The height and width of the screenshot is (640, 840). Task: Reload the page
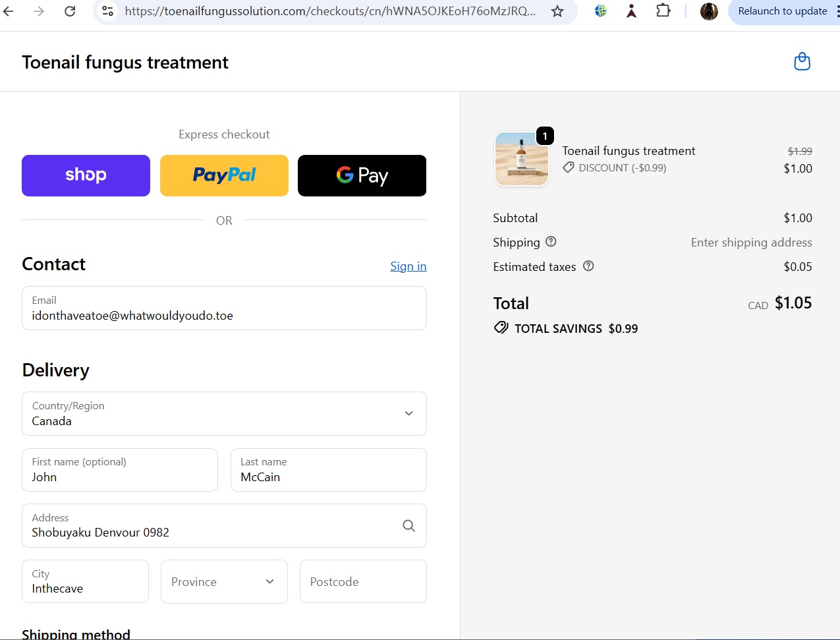[x=70, y=11]
